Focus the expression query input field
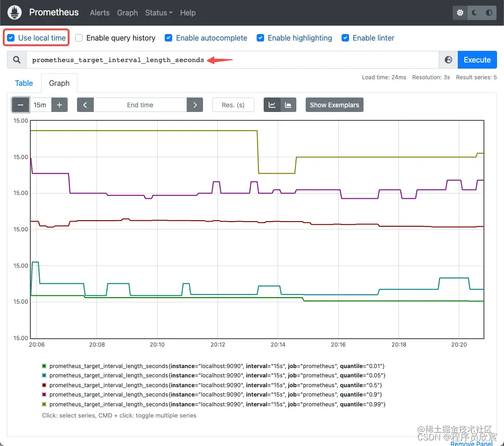 [x=232, y=60]
